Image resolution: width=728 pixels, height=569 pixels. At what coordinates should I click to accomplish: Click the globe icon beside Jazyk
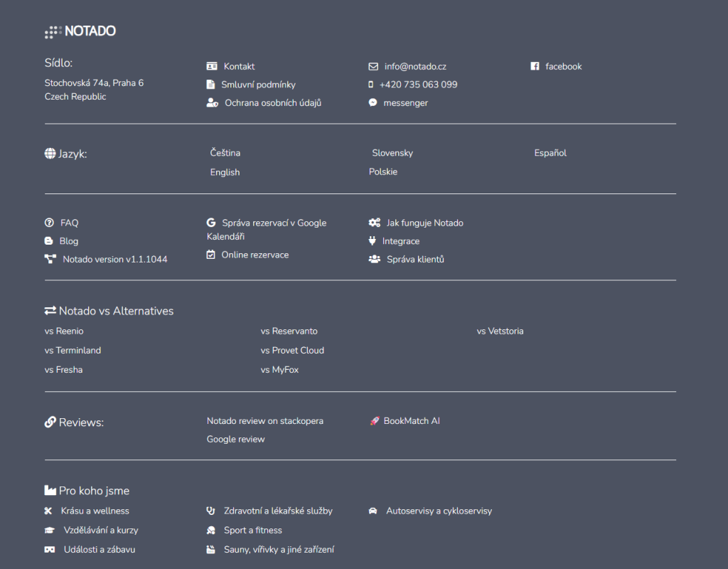pos(50,153)
